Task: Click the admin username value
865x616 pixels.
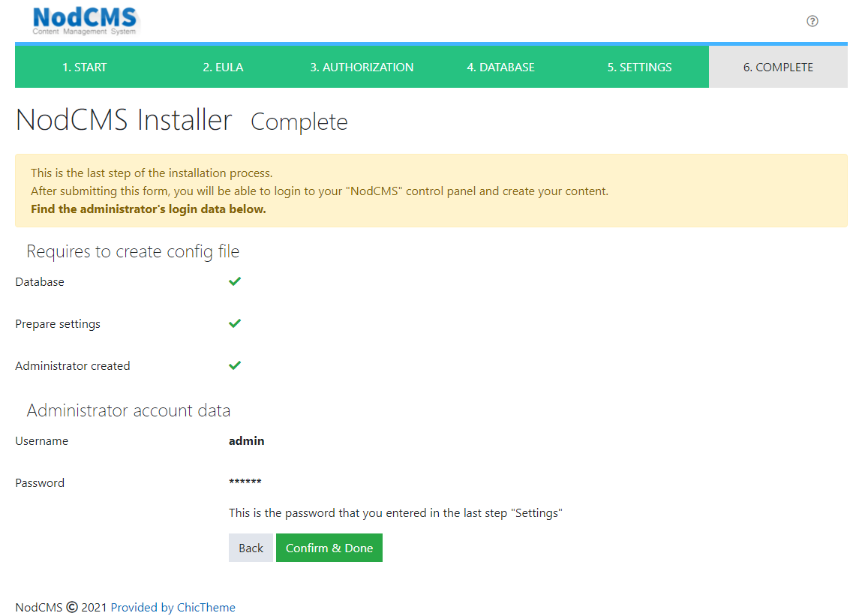Action: click(x=247, y=441)
